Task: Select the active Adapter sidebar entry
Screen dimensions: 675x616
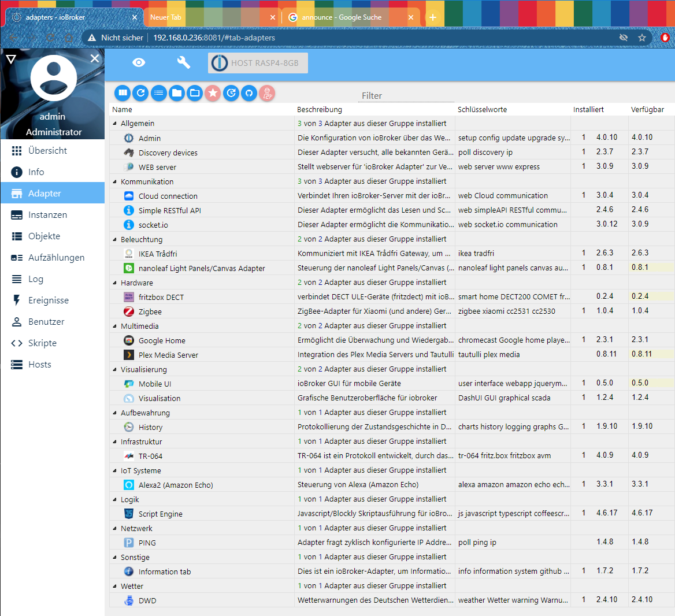Action: 53,193
